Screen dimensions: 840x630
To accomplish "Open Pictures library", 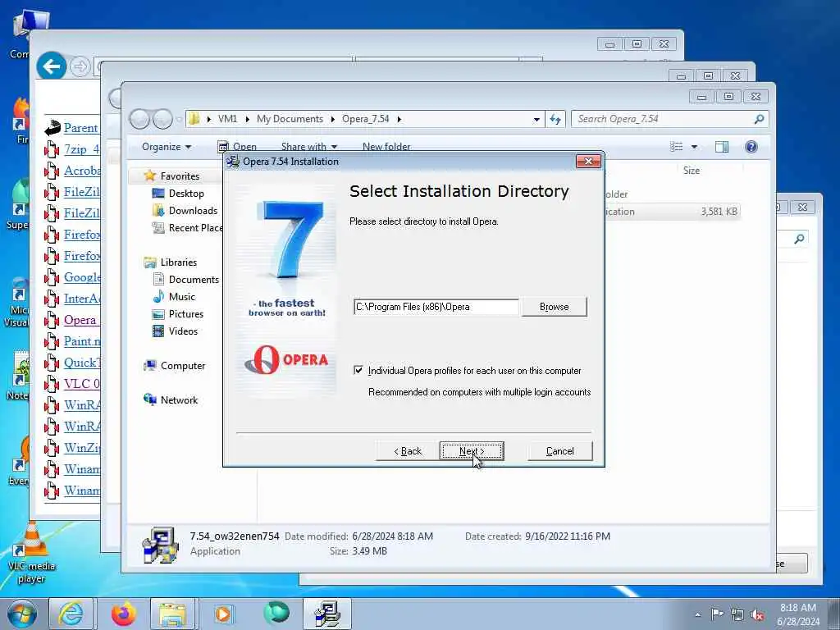I will pyautogui.click(x=186, y=314).
